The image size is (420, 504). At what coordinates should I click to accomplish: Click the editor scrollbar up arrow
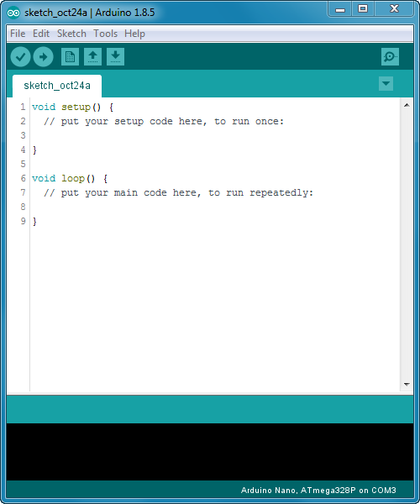coord(407,105)
